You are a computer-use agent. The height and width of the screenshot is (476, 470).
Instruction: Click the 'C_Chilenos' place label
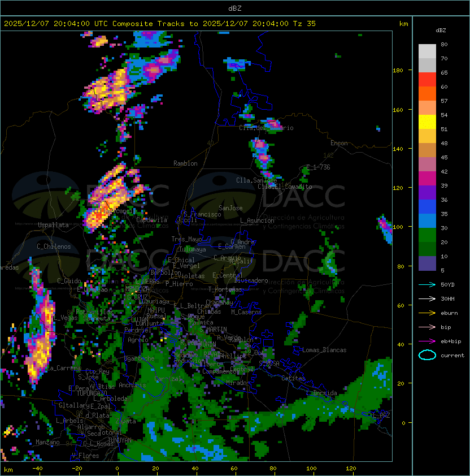(x=54, y=246)
